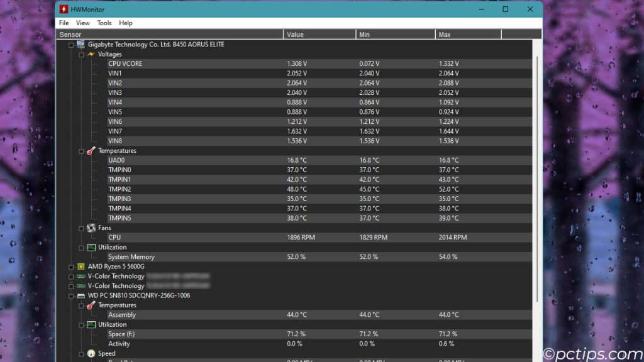
Task: Collapse the Voltages section
Action: 81,55
